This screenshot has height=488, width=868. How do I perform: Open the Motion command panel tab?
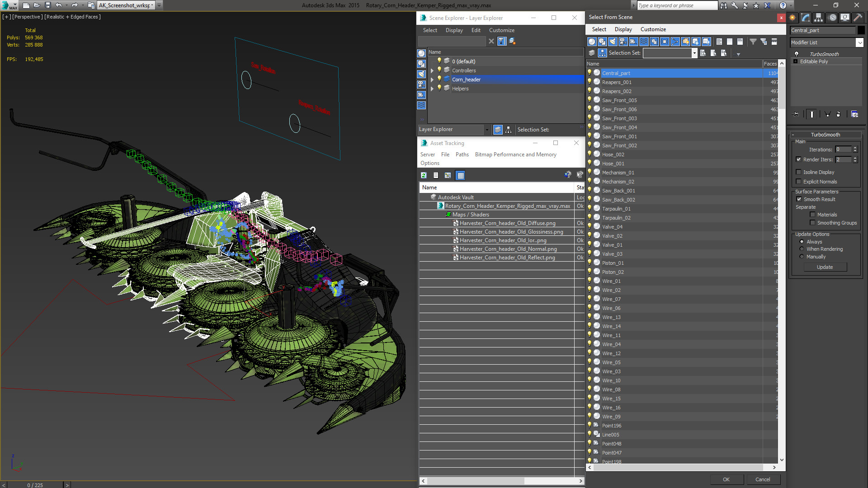point(832,18)
